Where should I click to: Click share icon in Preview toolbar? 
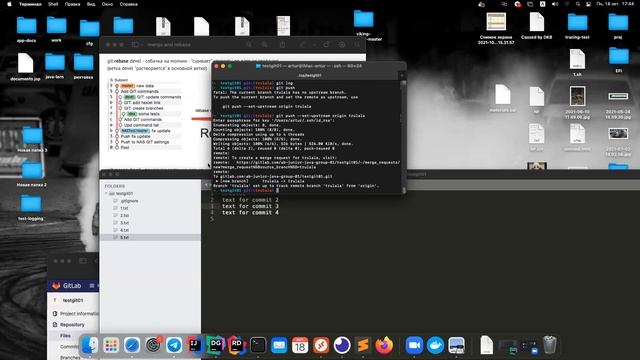click(x=282, y=44)
